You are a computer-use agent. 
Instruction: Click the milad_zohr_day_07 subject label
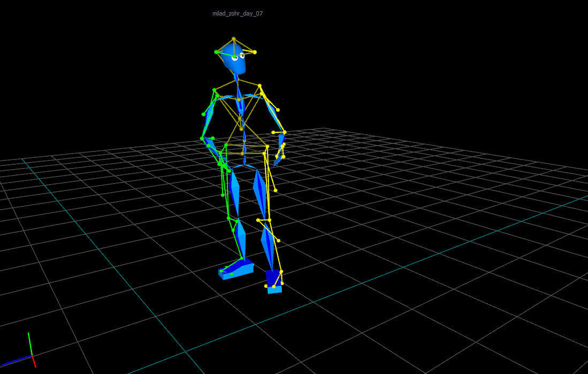[x=238, y=13]
